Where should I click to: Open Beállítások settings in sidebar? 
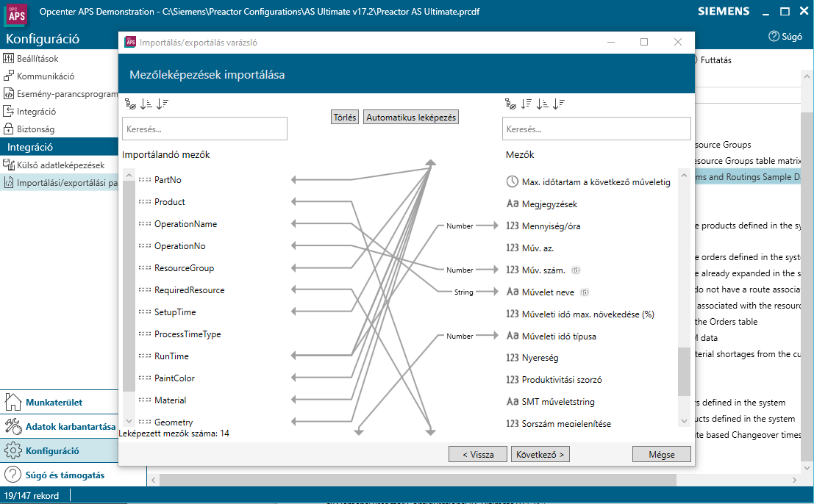(38, 58)
